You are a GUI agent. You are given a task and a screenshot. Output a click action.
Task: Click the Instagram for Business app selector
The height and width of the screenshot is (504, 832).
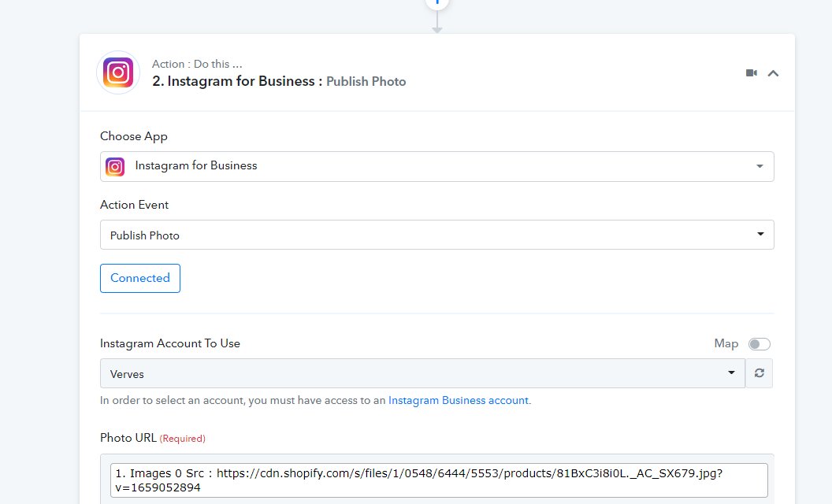[x=437, y=167]
